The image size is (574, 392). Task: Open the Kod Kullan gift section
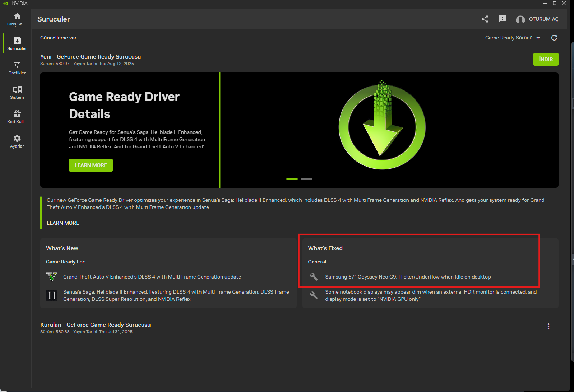click(x=17, y=117)
